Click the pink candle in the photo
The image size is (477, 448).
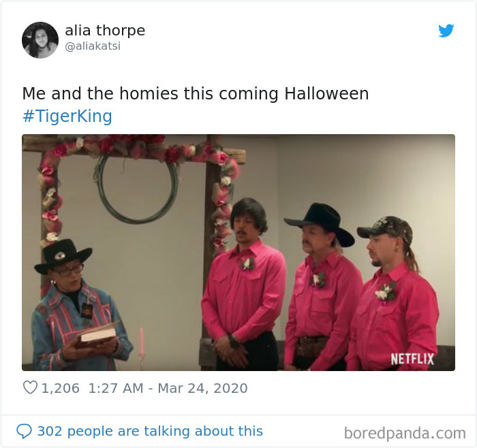[x=142, y=342]
